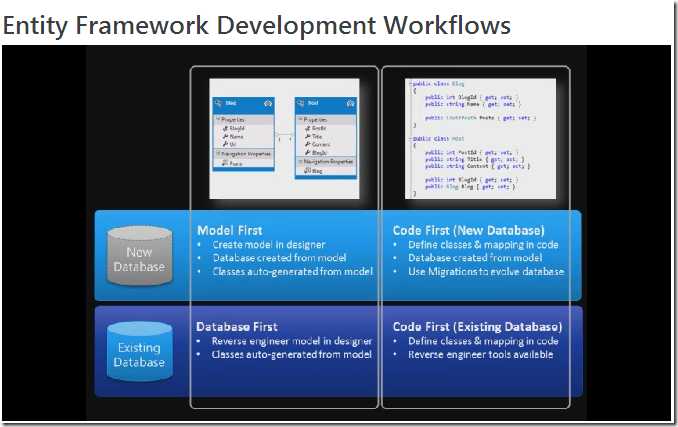The width and height of the screenshot is (678, 427).
Task: Click the blue Existing Database cylinder icon
Action: (139, 351)
